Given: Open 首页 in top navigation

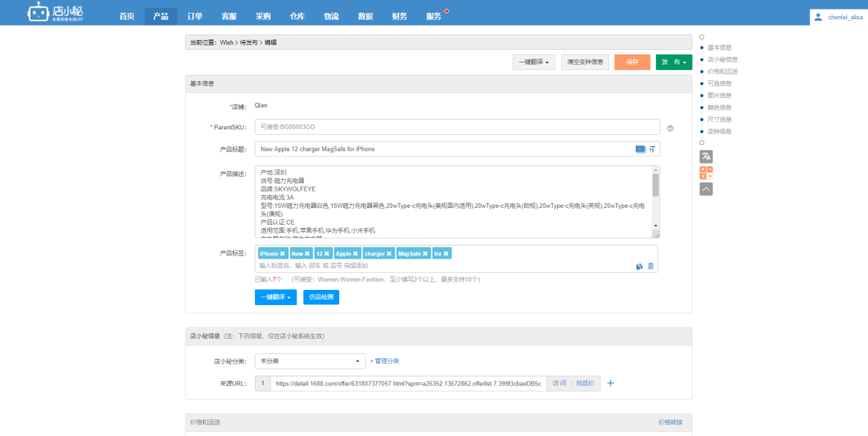Looking at the screenshot, I should pyautogui.click(x=127, y=17).
